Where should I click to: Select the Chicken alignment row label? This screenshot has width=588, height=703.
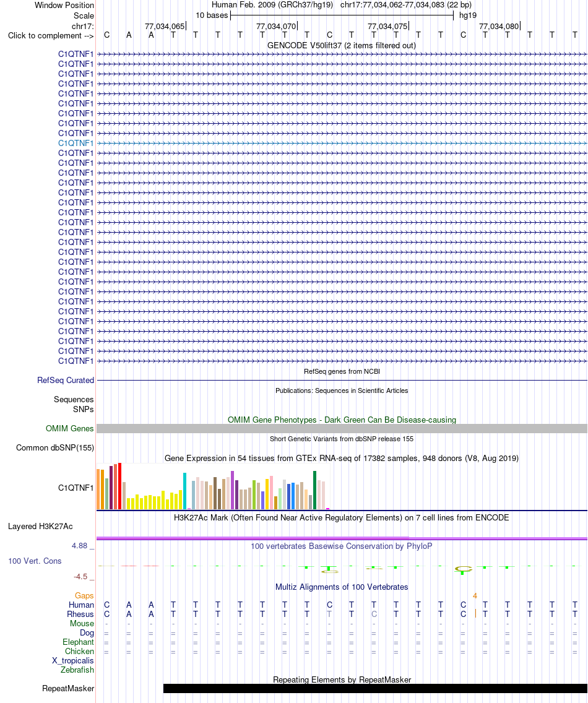(x=79, y=652)
